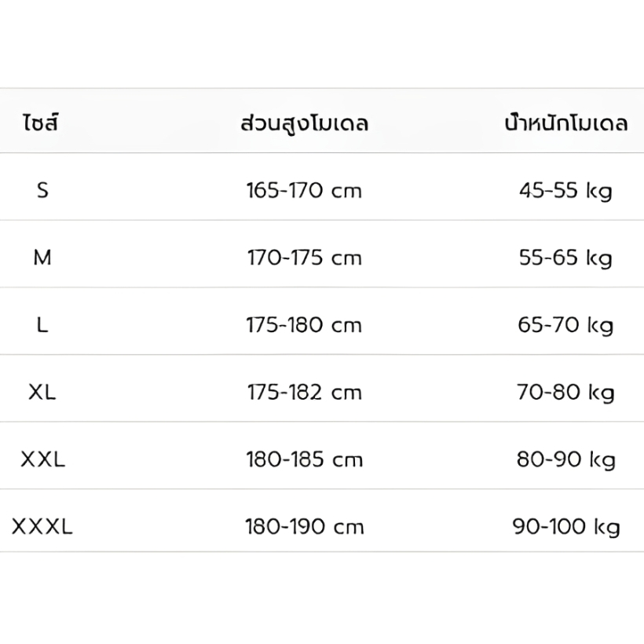Pick the 55-65 kg weight cell

565,258
